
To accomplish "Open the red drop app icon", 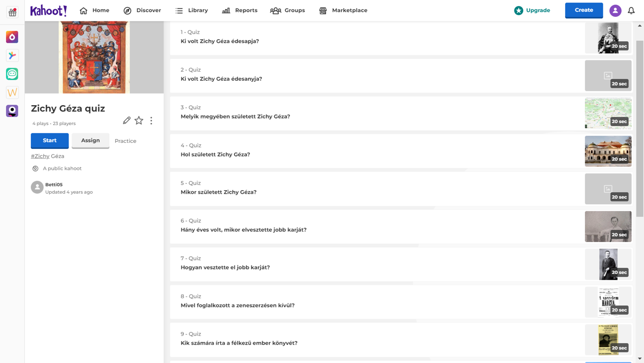I will coord(12,37).
